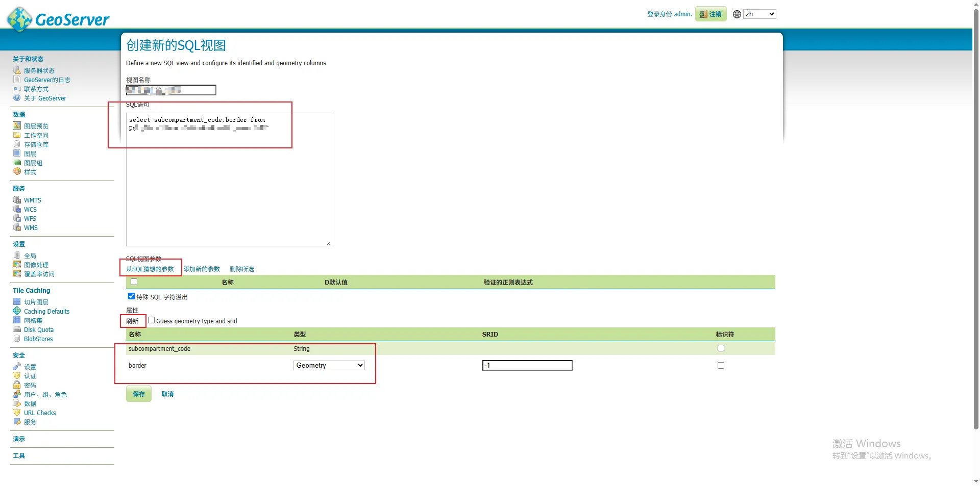Click the green save button
The image size is (980, 486).
coord(139,394)
